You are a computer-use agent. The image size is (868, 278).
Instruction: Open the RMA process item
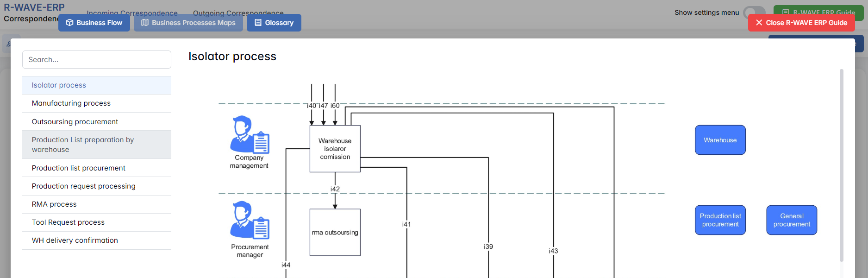(97, 204)
